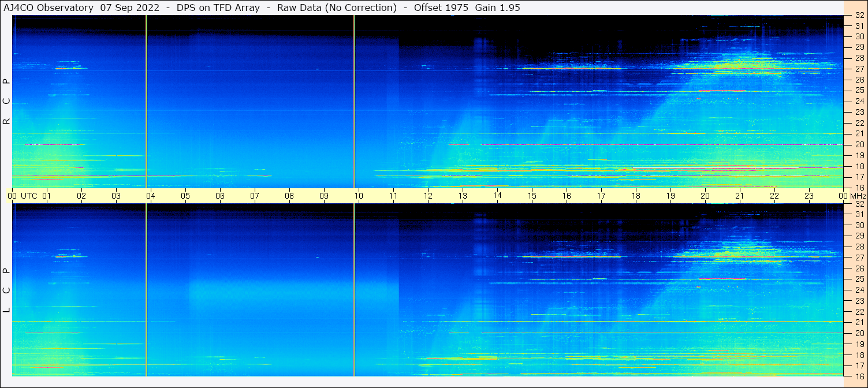Click the 29 MHz label in LCP panel
The width and height of the screenshot is (868, 388).
tap(859, 236)
